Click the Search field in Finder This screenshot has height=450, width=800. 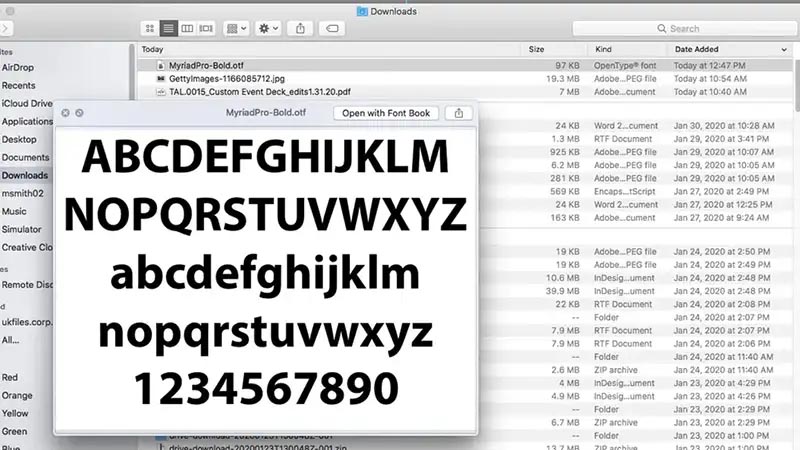(720, 29)
